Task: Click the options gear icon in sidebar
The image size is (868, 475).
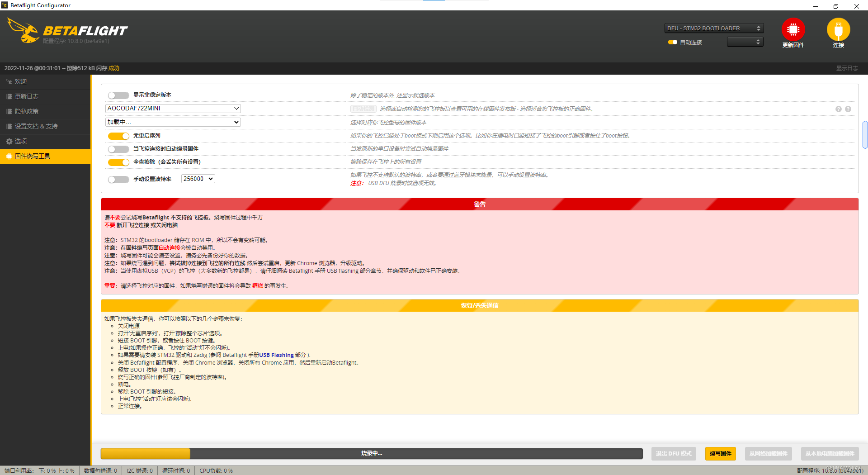Action: tap(9, 142)
